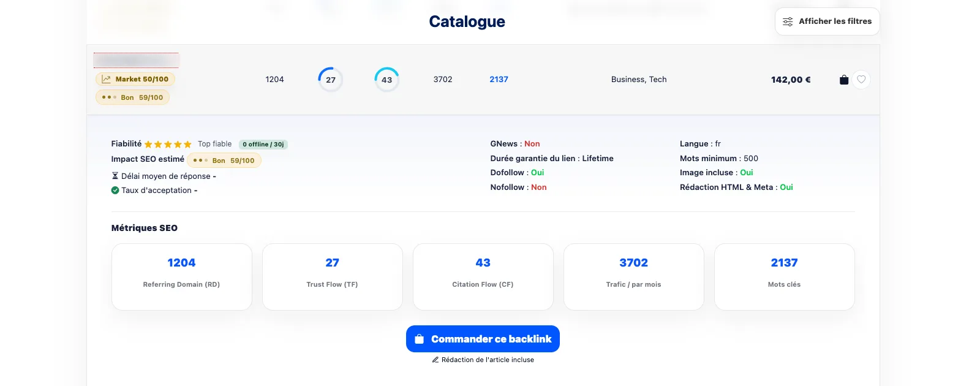Viewport: 980px width, 386px height.
Task: Click the Rédaction de l'article incluse text
Action: pos(488,360)
